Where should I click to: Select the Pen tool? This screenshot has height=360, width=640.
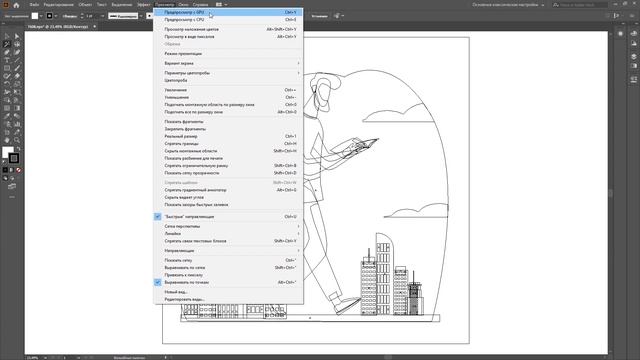point(7,52)
